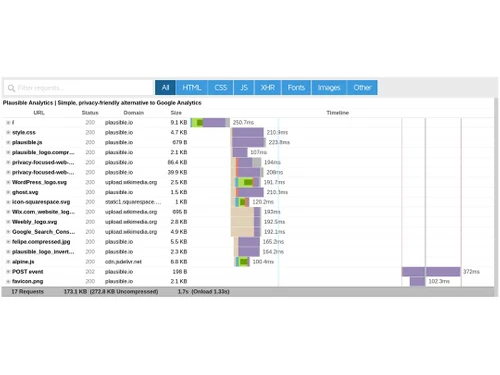Click the cdn.jsdelivr.net domain cell

coord(123,262)
